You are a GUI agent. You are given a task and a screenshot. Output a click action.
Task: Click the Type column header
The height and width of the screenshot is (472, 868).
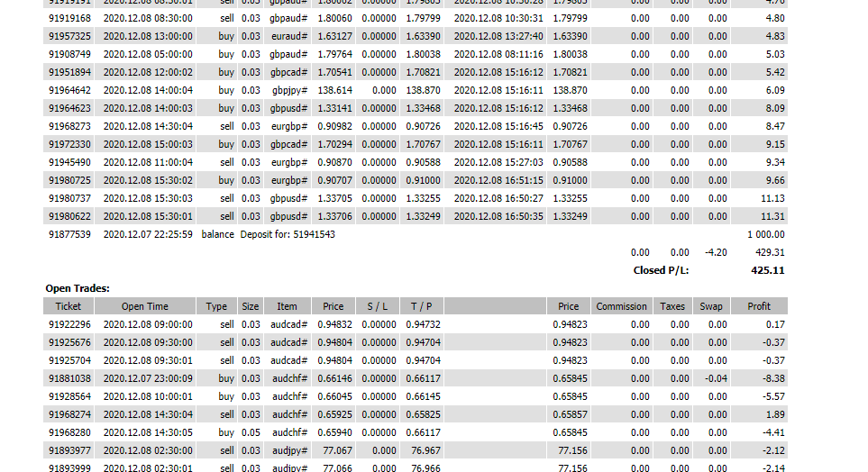[216, 306]
